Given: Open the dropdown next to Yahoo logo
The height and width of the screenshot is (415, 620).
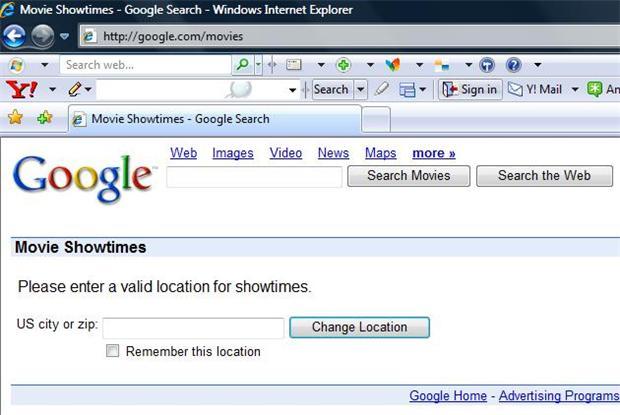Looking at the screenshot, I should 52,90.
